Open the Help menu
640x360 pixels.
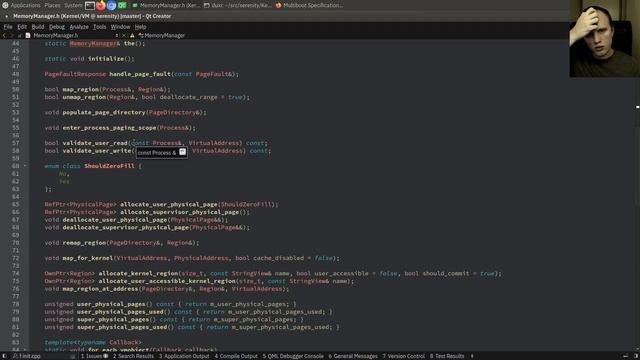(x=140, y=27)
